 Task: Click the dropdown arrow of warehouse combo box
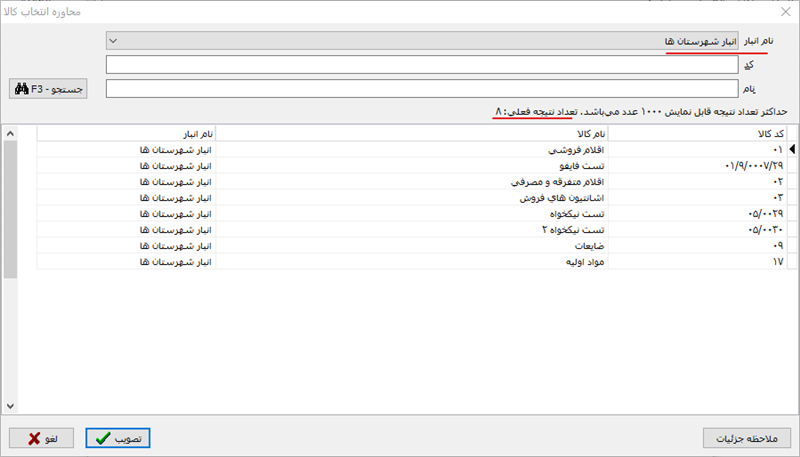point(113,41)
